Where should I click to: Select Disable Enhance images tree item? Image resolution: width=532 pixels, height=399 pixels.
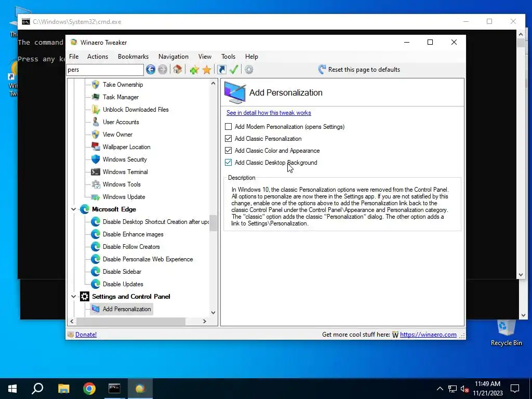[133, 234]
